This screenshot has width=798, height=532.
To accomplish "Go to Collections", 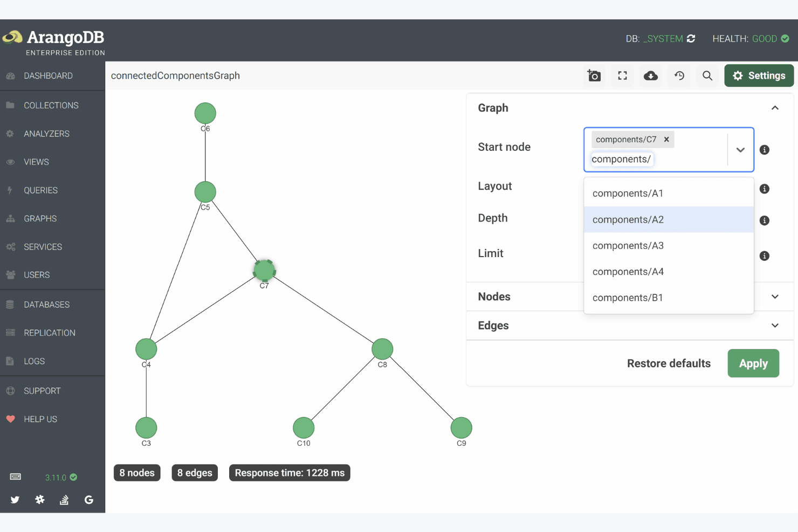I will coord(52,105).
